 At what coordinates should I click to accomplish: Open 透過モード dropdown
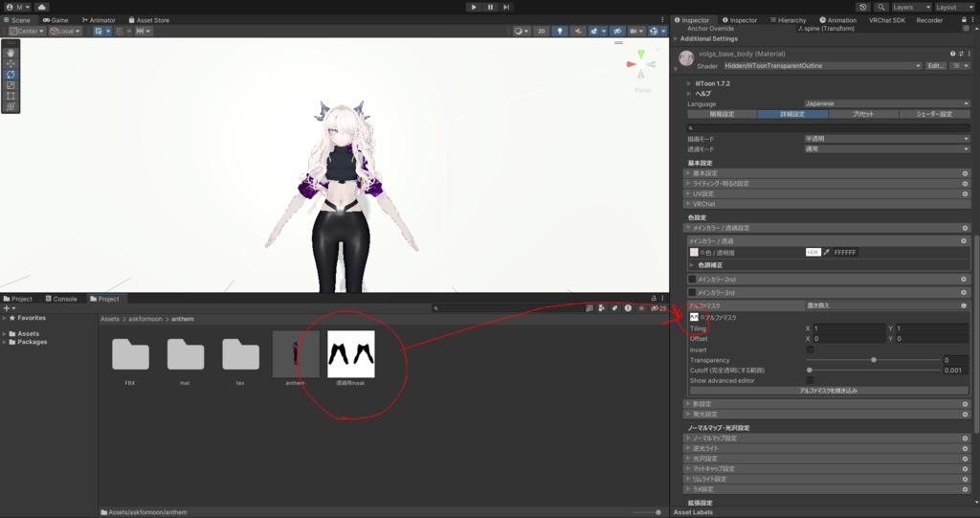(x=887, y=149)
